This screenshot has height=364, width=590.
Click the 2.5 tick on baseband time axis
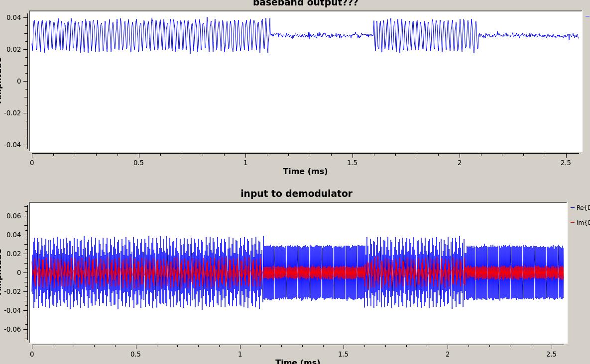click(566, 163)
